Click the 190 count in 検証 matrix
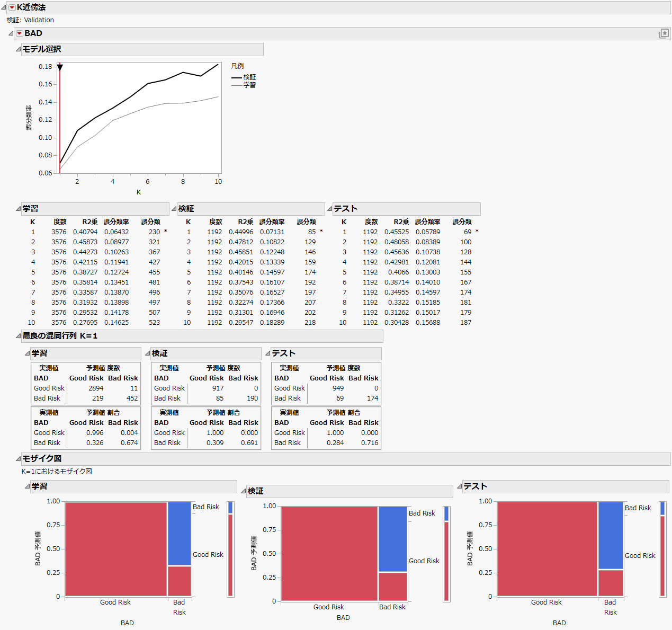 pos(253,398)
